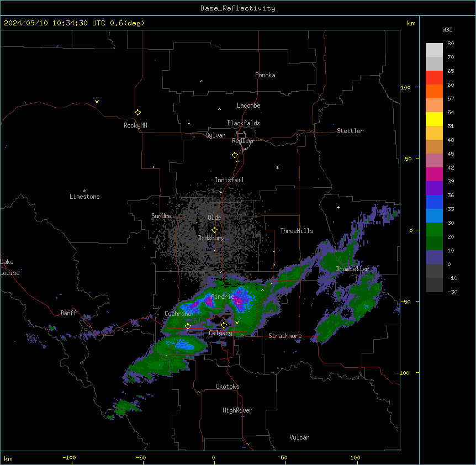
Task: Click the Lacombe city label
Action: pyautogui.click(x=248, y=105)
